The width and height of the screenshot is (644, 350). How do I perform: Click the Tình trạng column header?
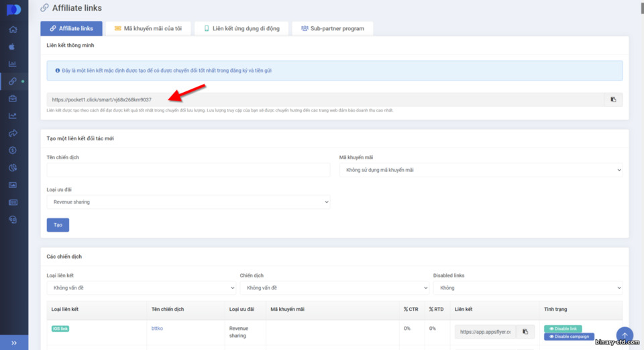tap(555, 309)
